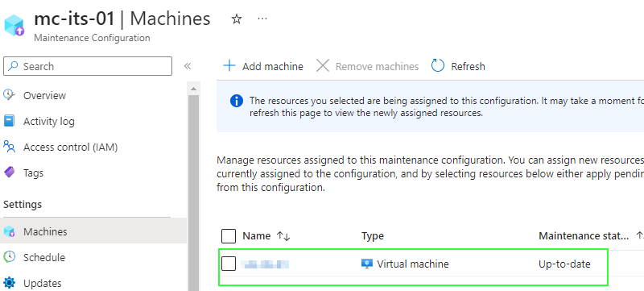Click the Updates gear icon
This screenshot has width=644, height=291.
pyautogui.click(x=10, y=283)
